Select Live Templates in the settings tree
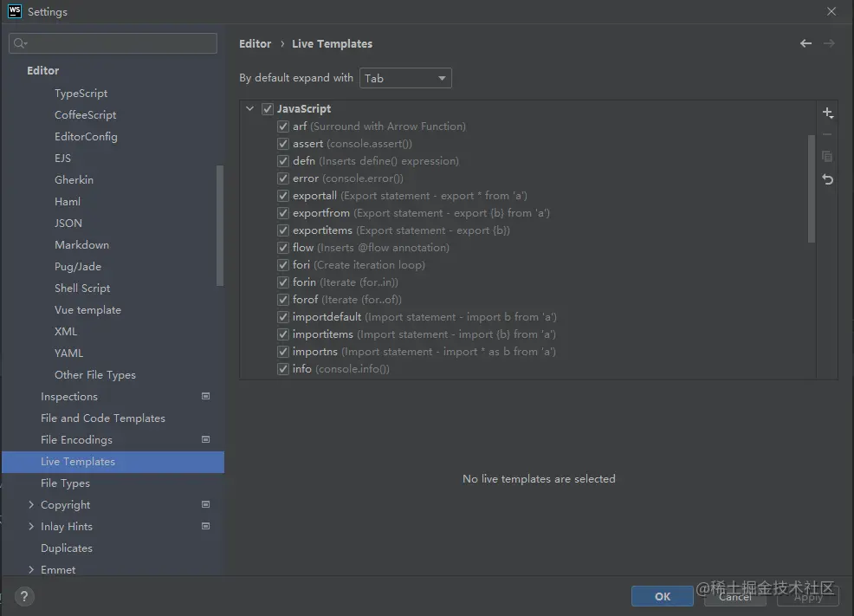This screenshot has height=616, width=854. pyautogui.click(x=113, y=462)
